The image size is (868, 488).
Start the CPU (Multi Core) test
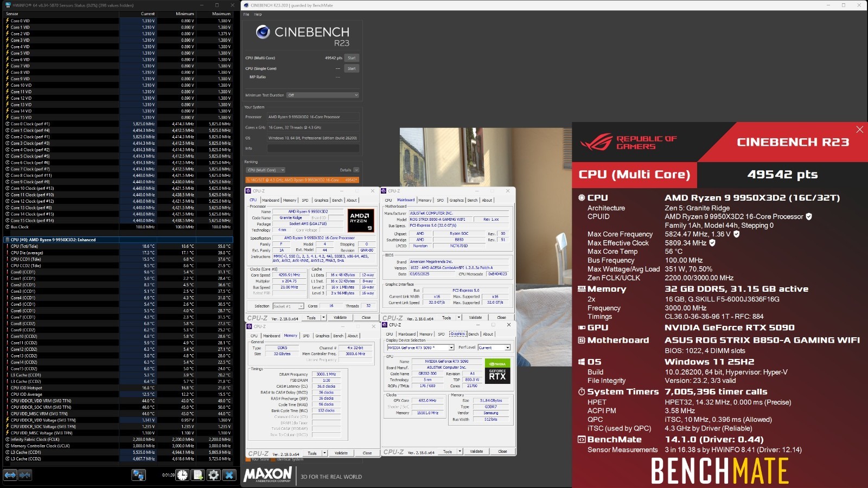tap(352, 58)
